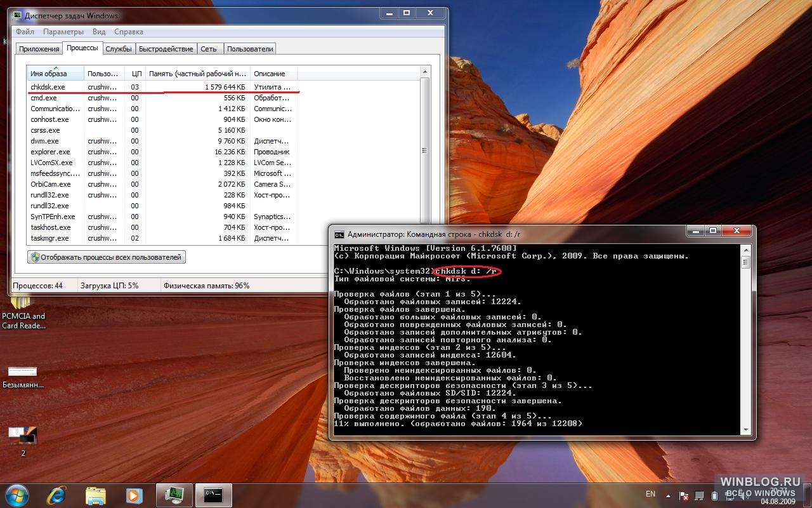Viewport: 812px width, 508px height.
Task: Open the Windows Start menu orb
Action: click(16, 495)
